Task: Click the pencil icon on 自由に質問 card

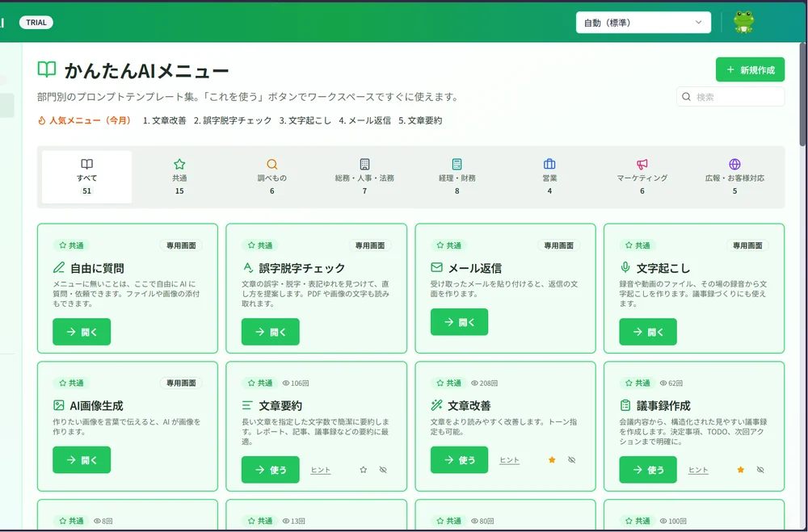Action: pos(59,267)
